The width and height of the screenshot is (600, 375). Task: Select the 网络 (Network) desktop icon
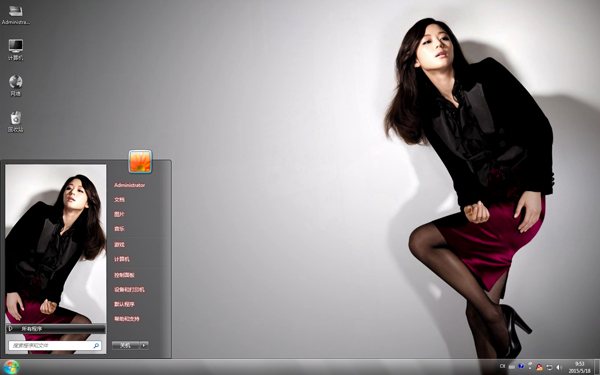click(16, 85)
